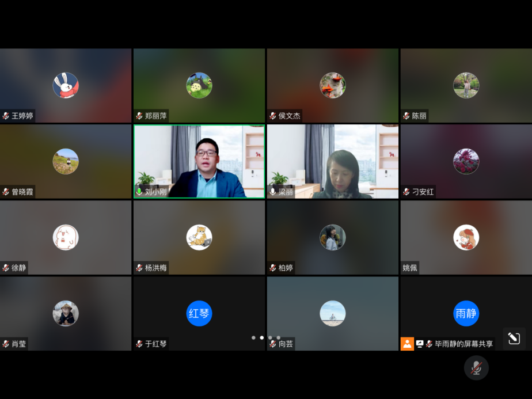Click the screen-share icon beside 毕雨静

click(420, 344)
